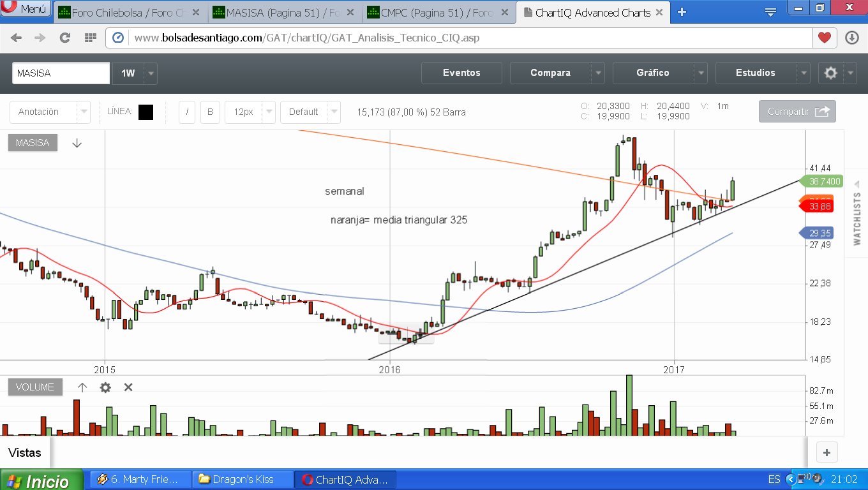Show hidden system tray icons
Screen dimensions: 868x490
tap(791, 479)
